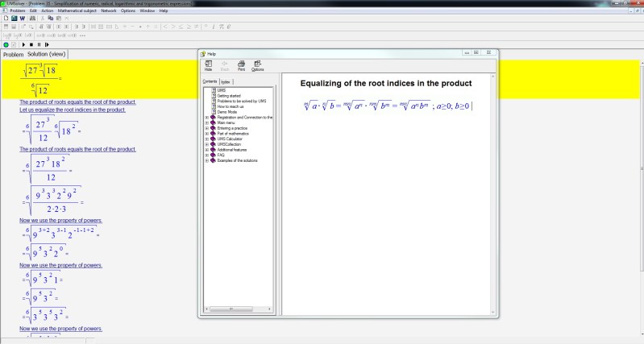
Task: Click the save disk icon in the toolbar
Action: [x=14, y=18]
